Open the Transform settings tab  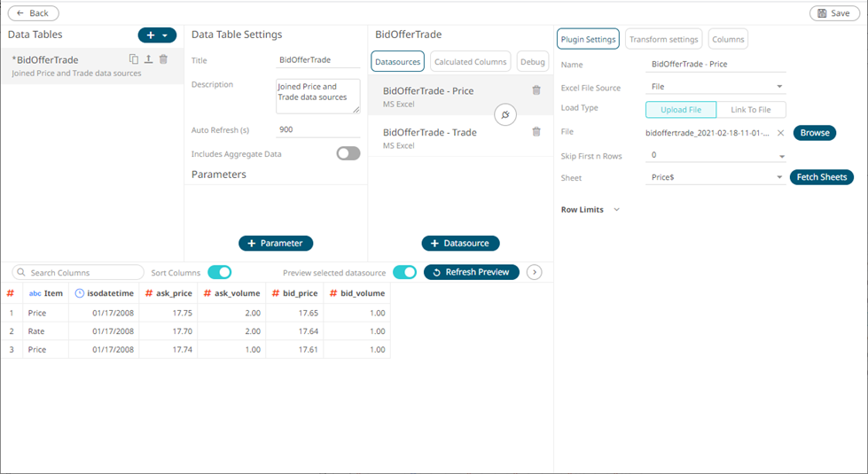tap(663, 39)
